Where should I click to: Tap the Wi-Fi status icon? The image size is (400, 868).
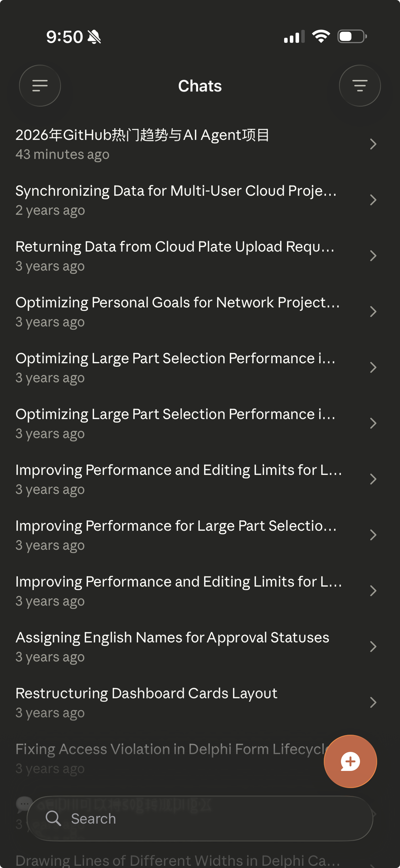[x=321, y=36]
